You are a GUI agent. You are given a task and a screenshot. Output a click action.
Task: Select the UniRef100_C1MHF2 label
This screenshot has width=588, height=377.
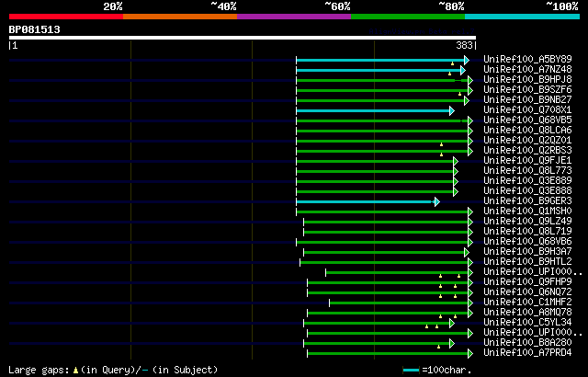coord(527,302)
